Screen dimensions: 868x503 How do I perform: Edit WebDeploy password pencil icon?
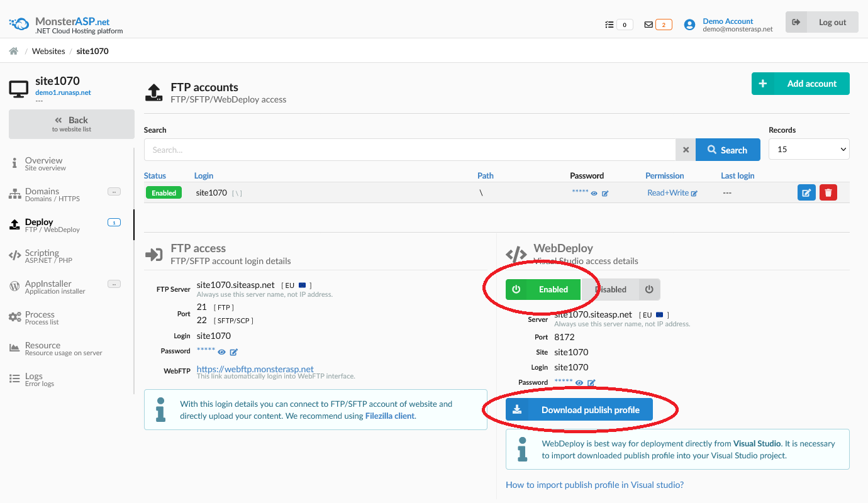point(591,383)
